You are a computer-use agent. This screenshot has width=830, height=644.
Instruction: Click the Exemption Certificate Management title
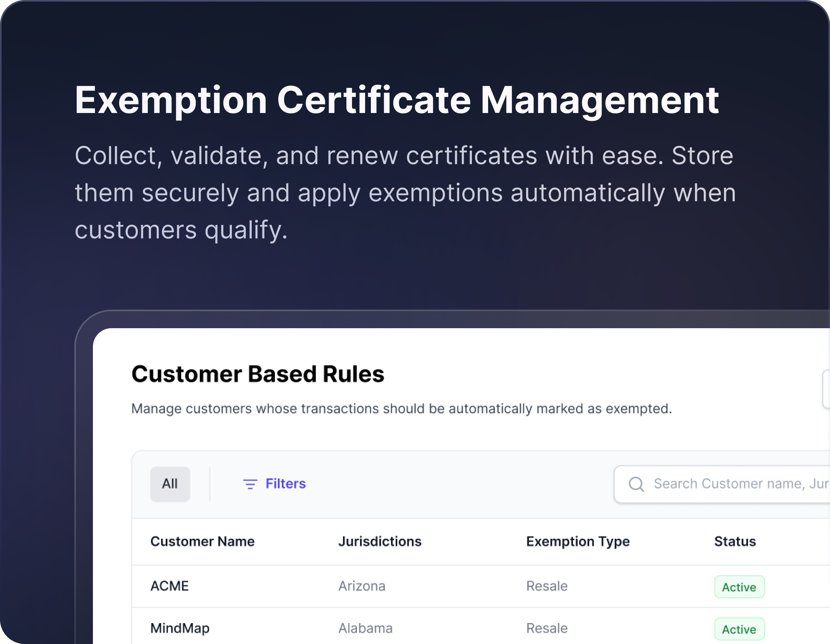tap(396, 100)
